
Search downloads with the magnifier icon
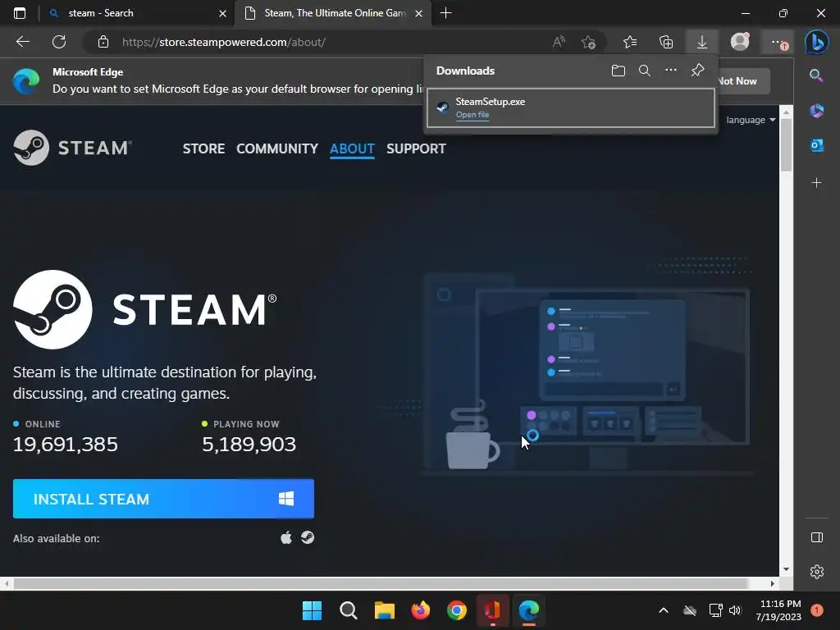coord(645,71)
